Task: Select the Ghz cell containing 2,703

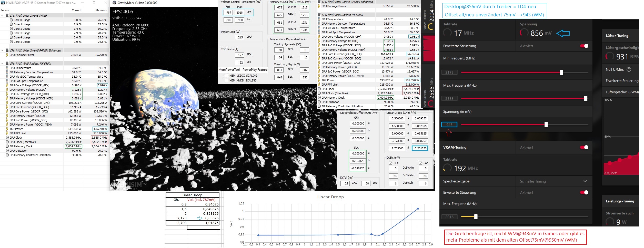Action: point(177,223)
